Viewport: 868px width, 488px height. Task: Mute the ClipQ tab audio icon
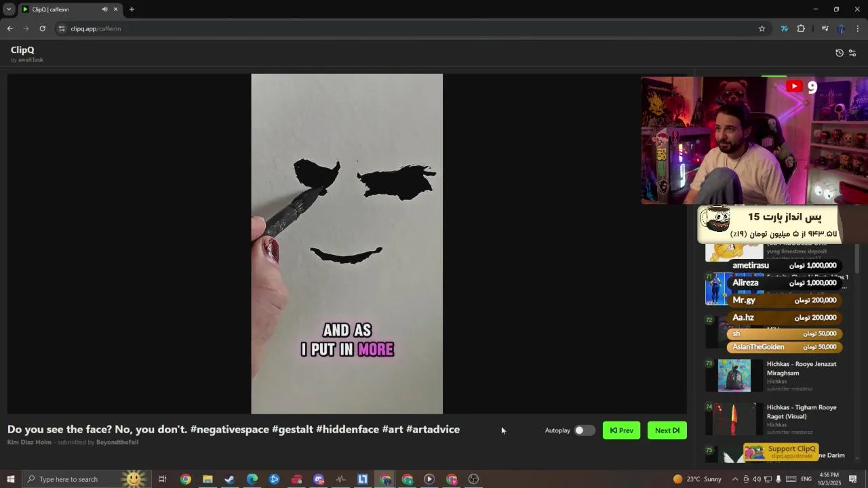[x=104, y=9]
